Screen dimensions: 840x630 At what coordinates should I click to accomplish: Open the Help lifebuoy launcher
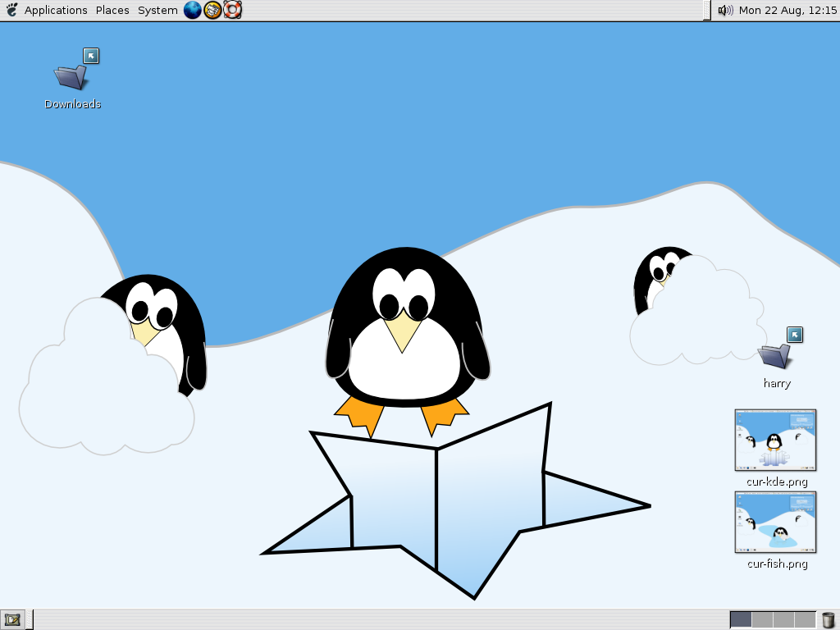232,10
